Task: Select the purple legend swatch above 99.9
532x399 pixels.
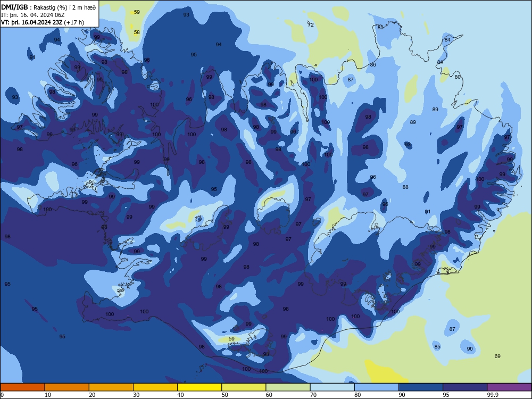Action: (509, 387)
